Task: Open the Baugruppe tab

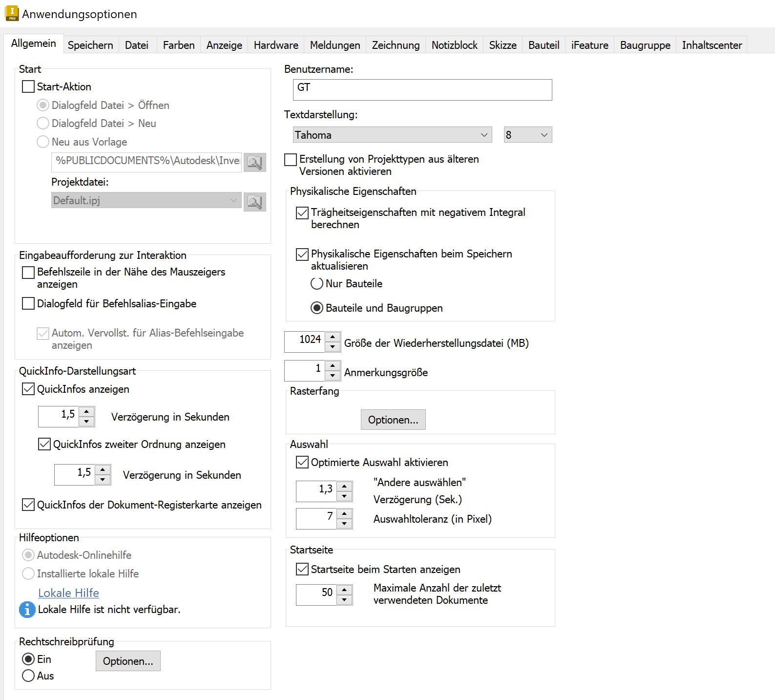Action: click(645, 45)
